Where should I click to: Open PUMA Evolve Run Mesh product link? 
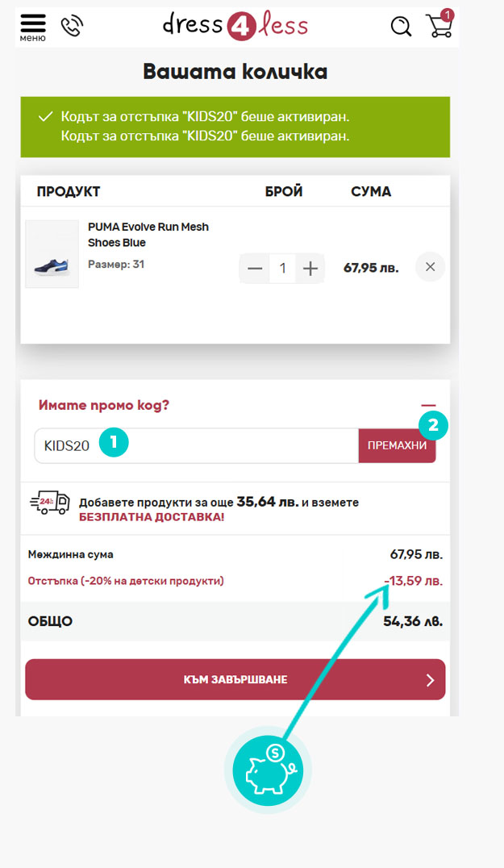pyautogui.click(x=148, y=235)
